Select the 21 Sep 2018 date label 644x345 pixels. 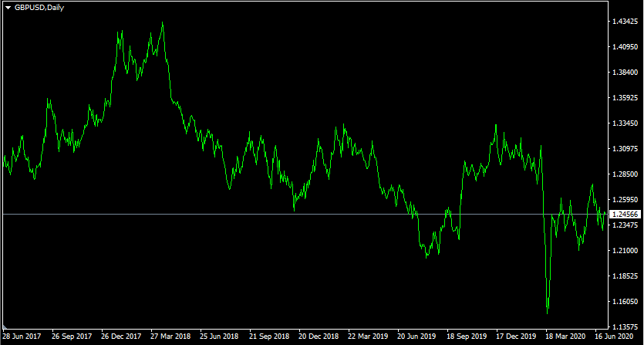click(x=269, y=337)
